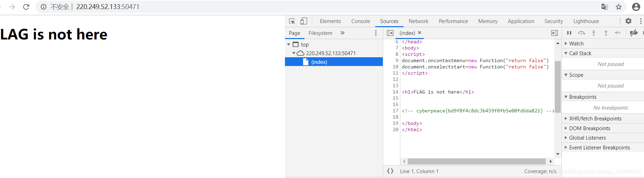Image resolution: width=644 pixels, height=178 pixels.
Task: Click the 'Line 1, Column 1' status text
Action: point(419,171)
